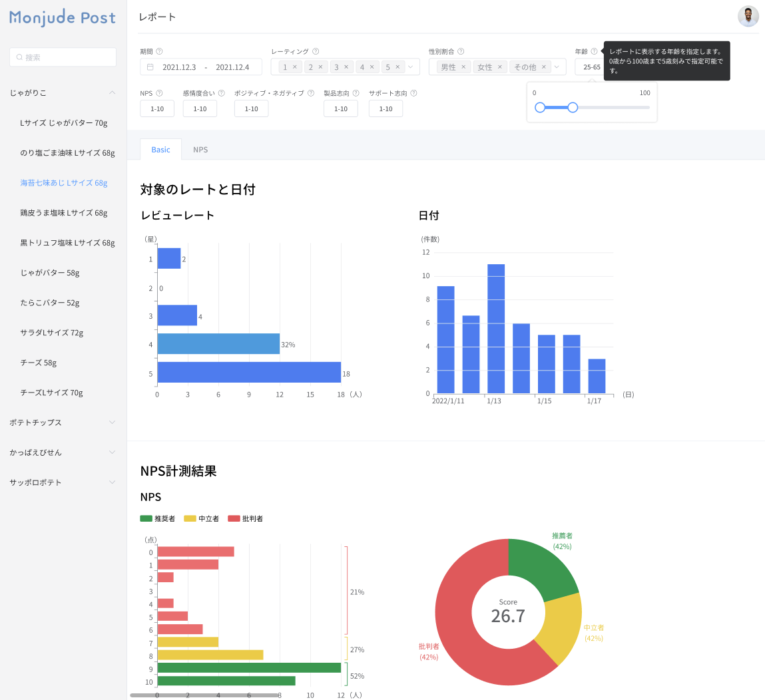Viewport: 765px width, 700px height.
Task: Click the help icon beside 年齢
Action: click(594, 51)
